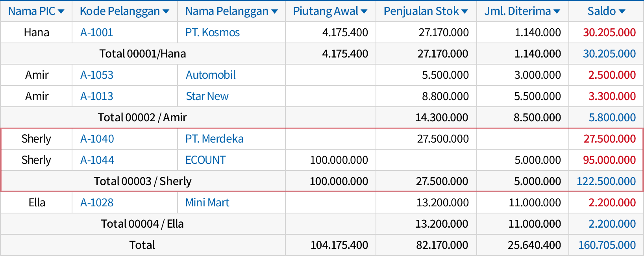Open the Penjualan Stok column dropdown arrow

(x=465, y=12)
